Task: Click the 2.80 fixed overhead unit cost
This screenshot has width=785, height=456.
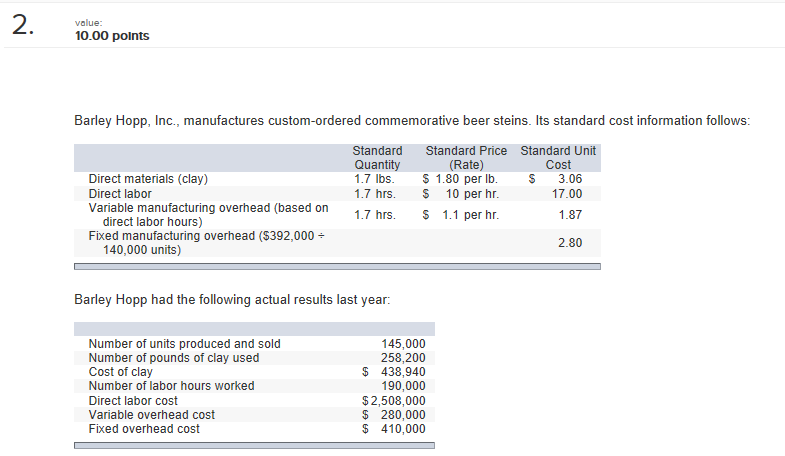Action: coord(570,243)
